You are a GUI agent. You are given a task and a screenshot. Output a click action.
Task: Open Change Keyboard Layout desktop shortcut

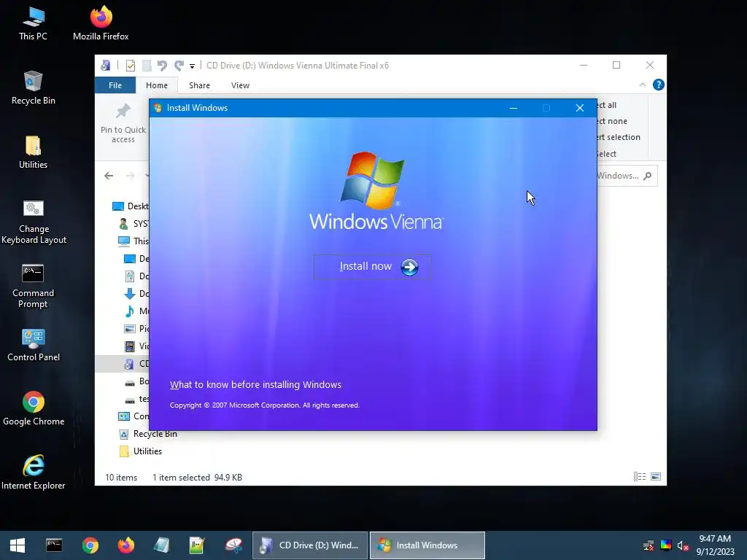pyautogui.click(x=34, y=222)
